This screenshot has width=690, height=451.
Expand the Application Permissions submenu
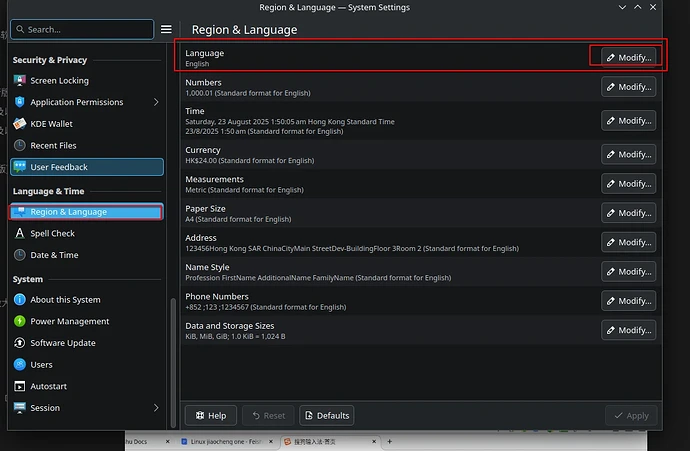[156, 102]
